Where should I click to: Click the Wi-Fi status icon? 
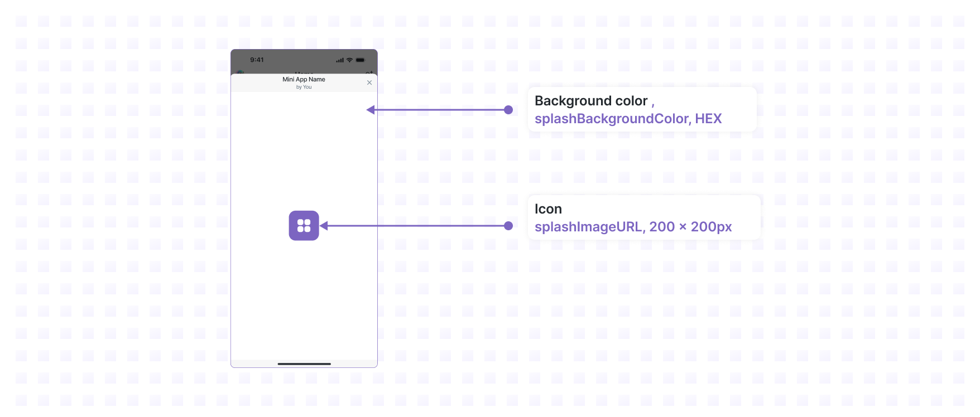pyautogui.click(x=349, y=60)
